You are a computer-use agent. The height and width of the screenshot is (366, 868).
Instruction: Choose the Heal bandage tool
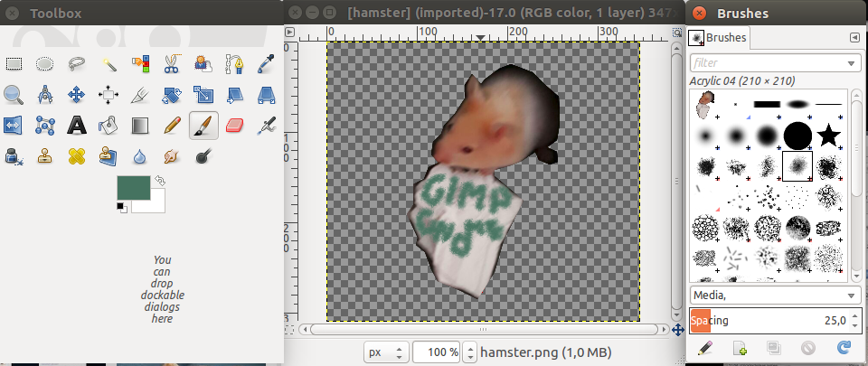point(76,156)
